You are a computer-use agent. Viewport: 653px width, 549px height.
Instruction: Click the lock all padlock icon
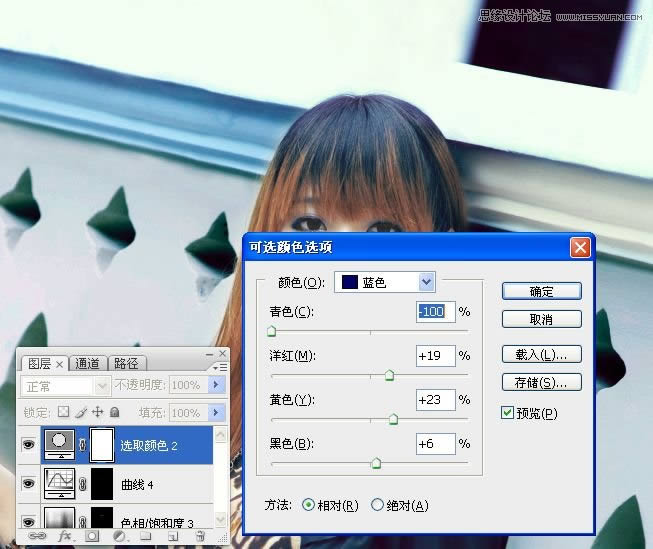pyautogui.click(x=114, y=412)
